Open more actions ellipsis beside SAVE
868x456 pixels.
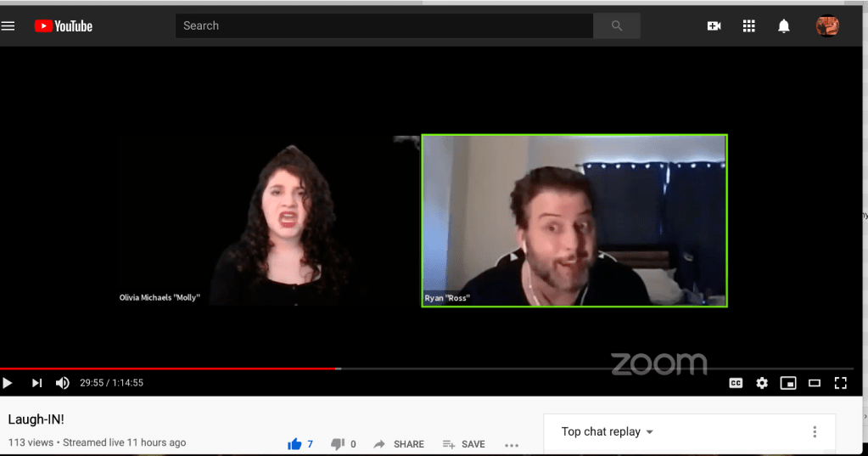[x=511, y=444]
